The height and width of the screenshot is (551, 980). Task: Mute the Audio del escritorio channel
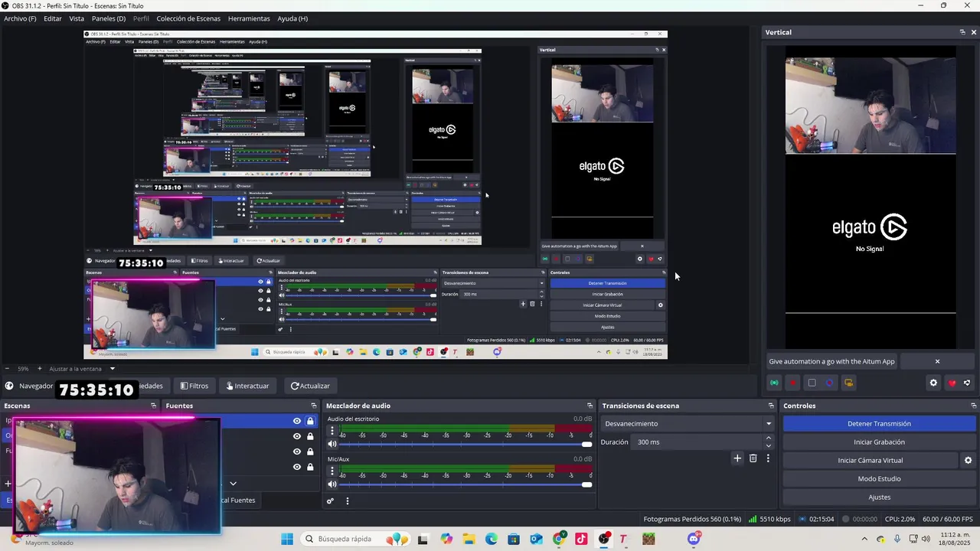point(332,444)
